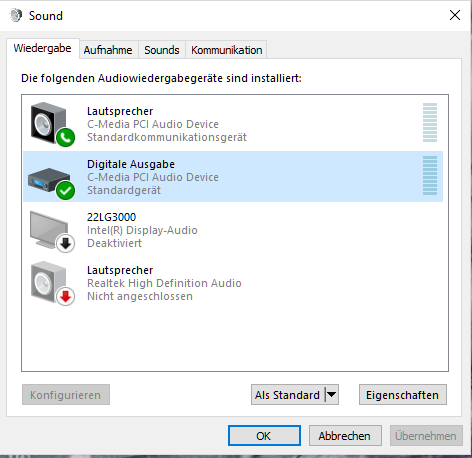Open Eigenschaften for the selected device
Image resolution: width=472 pixels, height=458 pixels.
tap(402, 395)
